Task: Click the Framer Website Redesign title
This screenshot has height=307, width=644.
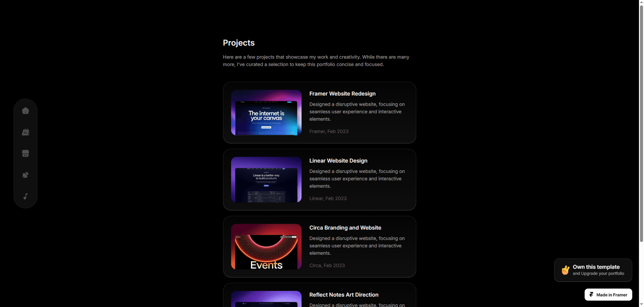Action: (342, 94)
